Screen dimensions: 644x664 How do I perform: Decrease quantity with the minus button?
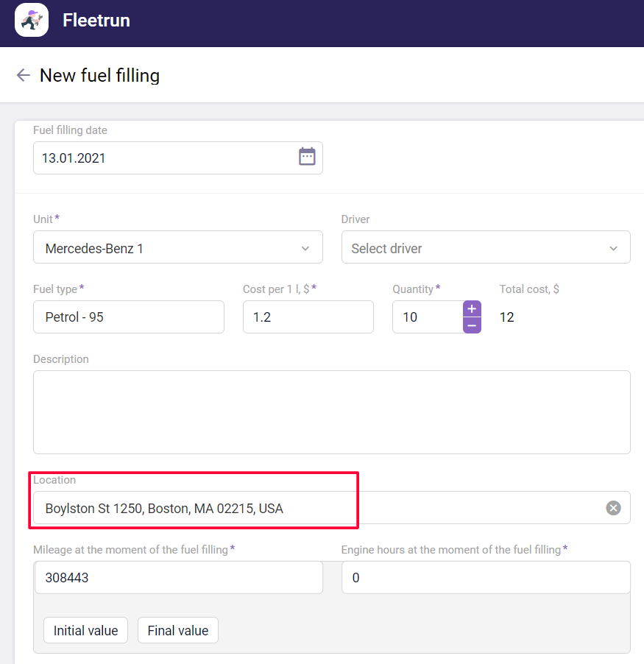click(x=472, y=325)
